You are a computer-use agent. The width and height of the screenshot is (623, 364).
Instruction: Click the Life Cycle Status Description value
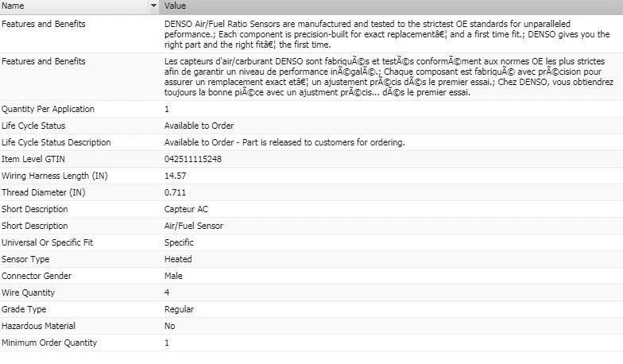click(284, 142)
